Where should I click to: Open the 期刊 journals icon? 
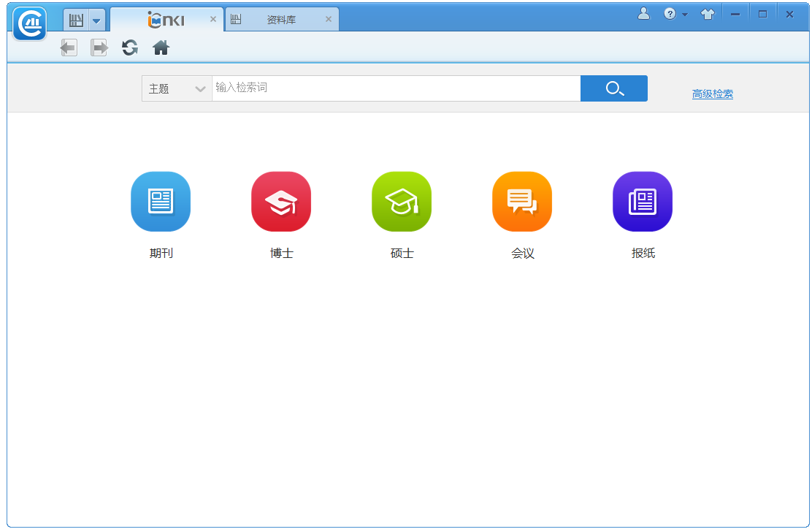pyautogui.click(x=161, y=202)
